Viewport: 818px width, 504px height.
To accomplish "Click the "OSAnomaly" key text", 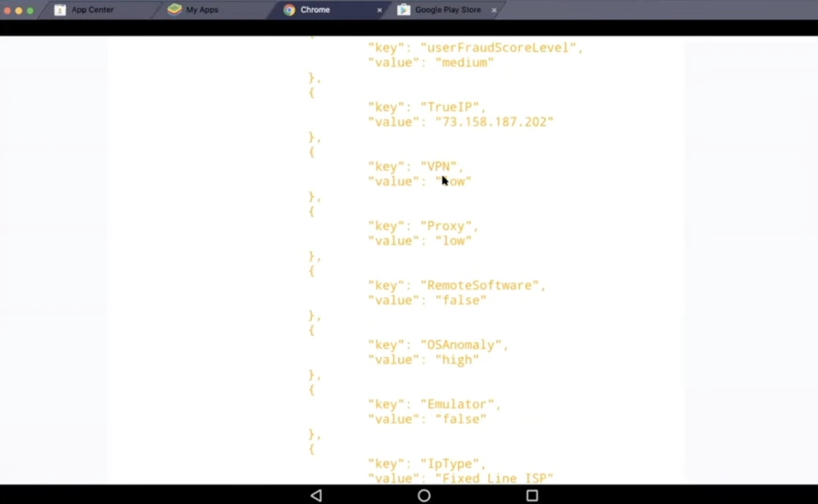I will (461, 345).
